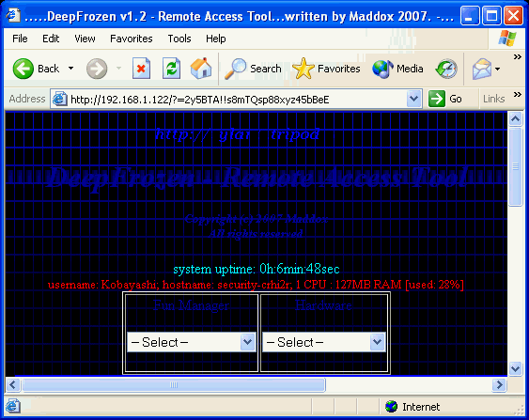
Task: Open the Favorites star icon
Action: (x=303, y=69)
